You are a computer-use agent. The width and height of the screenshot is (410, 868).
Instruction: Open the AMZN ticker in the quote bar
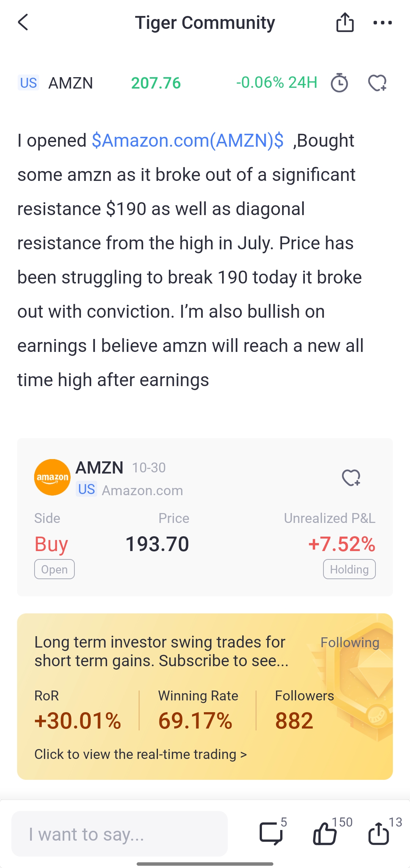[71, 83]
